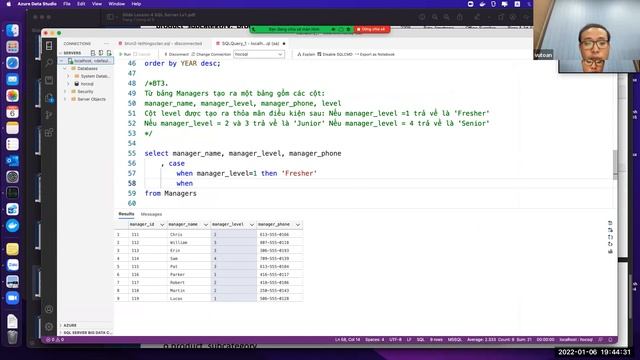Select the Results tab
This screenshot has width=640, height=360.
pyautogui.click(x=126, y=214)
